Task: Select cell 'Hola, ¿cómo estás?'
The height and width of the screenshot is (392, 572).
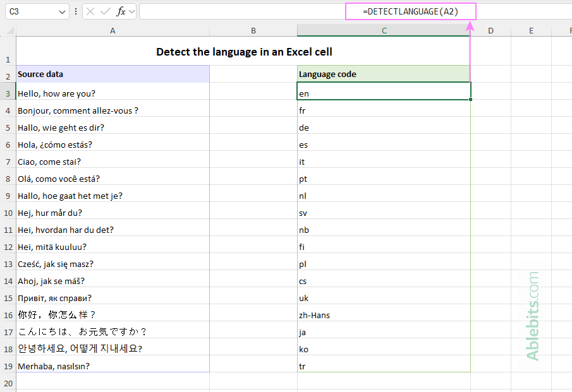Action: pyautogui.click(x=113, y=143)
